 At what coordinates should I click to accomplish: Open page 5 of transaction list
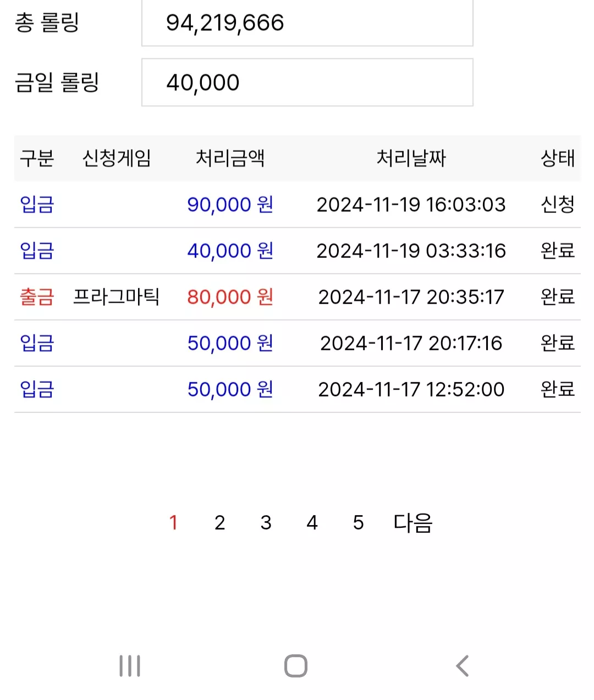coord(358,522)
